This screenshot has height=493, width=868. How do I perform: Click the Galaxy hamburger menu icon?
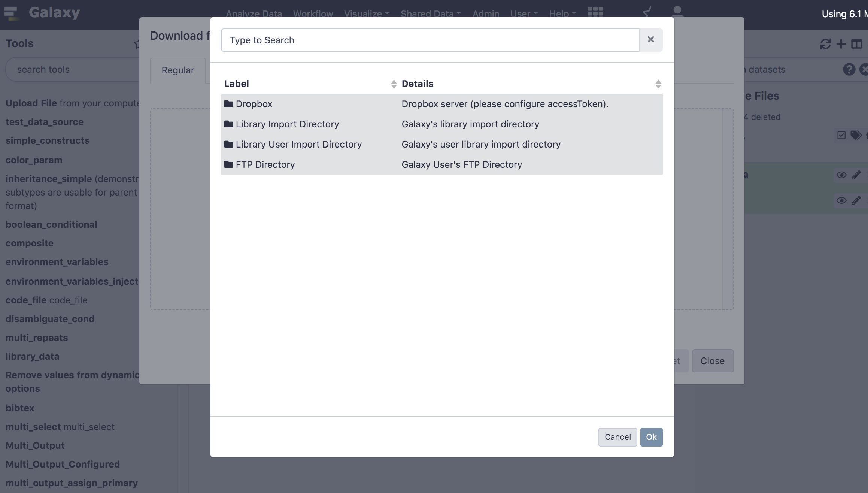click(12, 12)
